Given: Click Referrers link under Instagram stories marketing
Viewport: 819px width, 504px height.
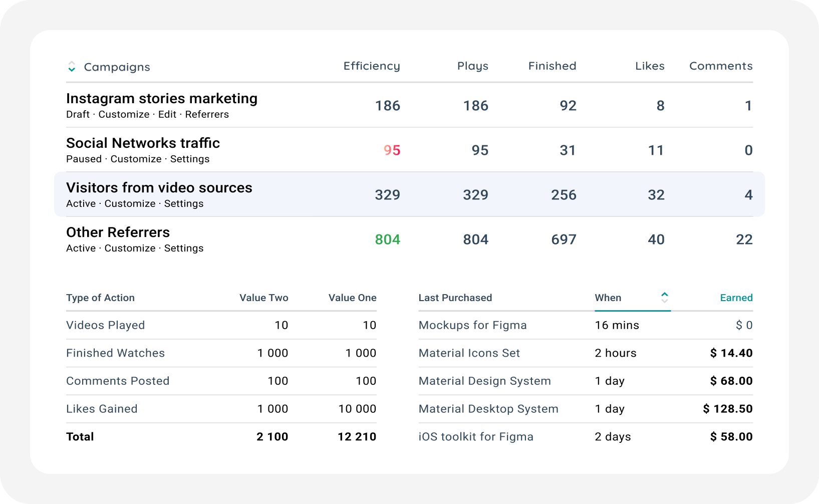Looking at the screenshot, I should click(207, 114).
